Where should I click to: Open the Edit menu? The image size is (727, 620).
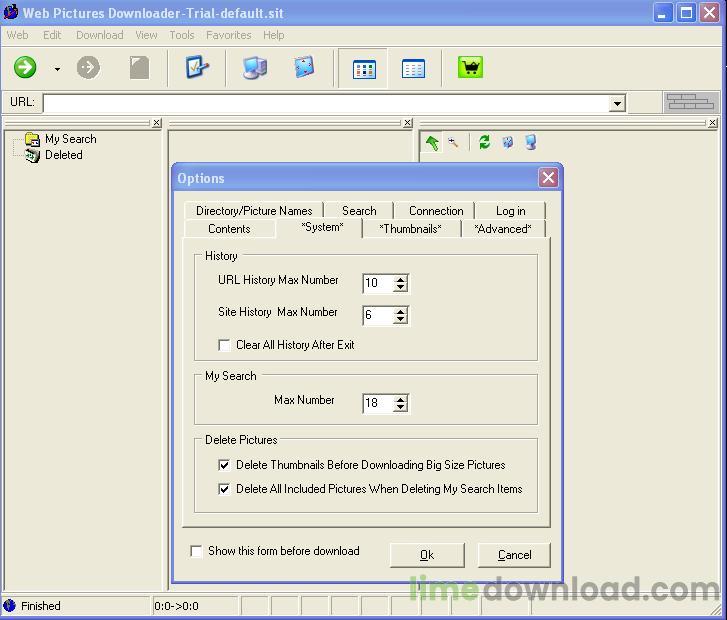[x=52, y=35]
